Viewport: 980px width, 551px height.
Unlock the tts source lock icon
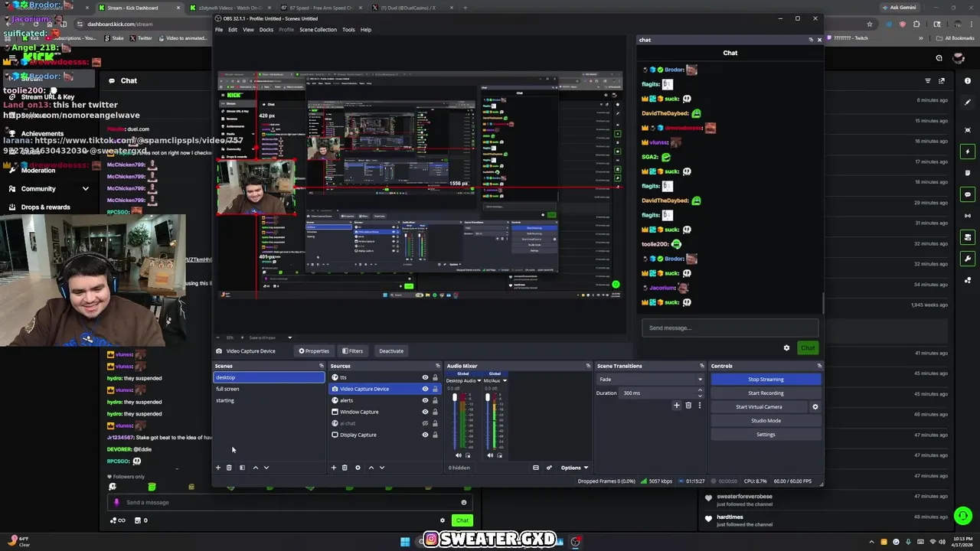pos(435,377)
